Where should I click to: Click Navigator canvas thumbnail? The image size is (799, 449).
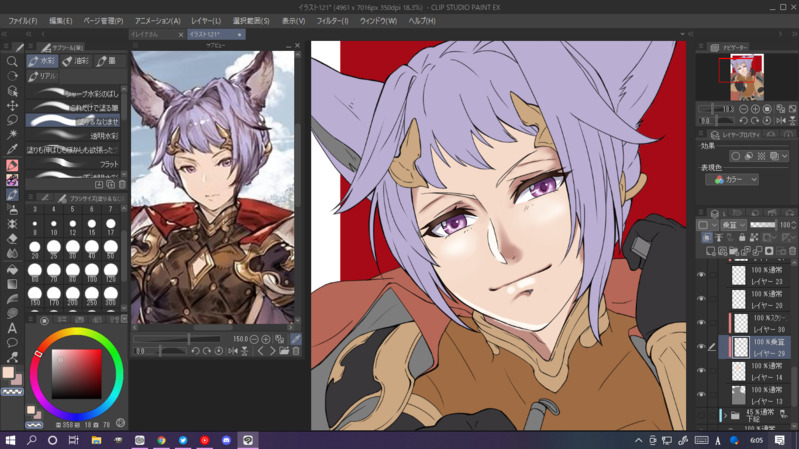pyautogui.click(x=747, y=76)
